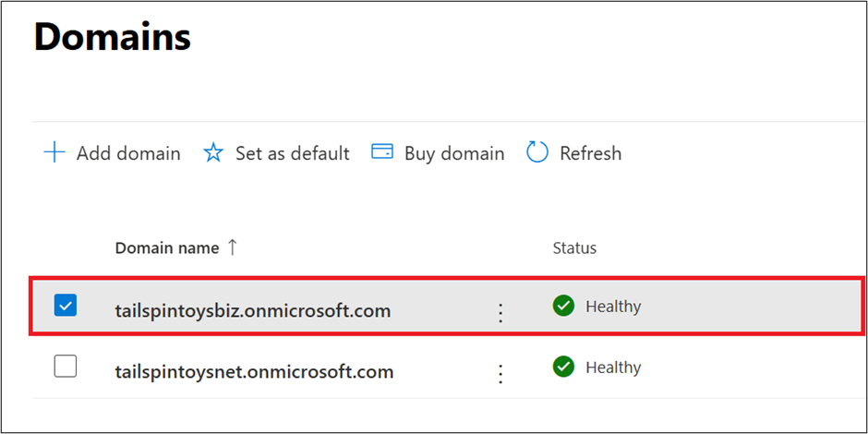Open more actions menu for tailspintoysbiz domain
Screen dimensions: 868x434
coord(500,312)
